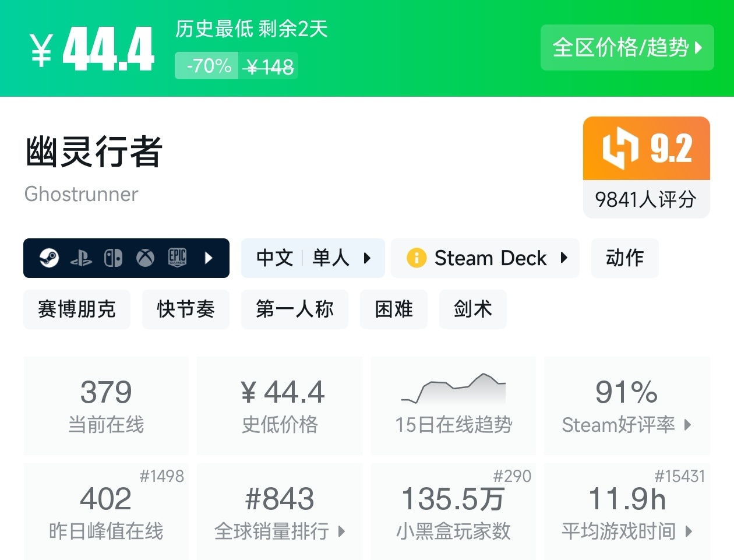Open the 全球销量排行 #843 ranking
This screenshot has height=560, width=734.
(280, 512)
